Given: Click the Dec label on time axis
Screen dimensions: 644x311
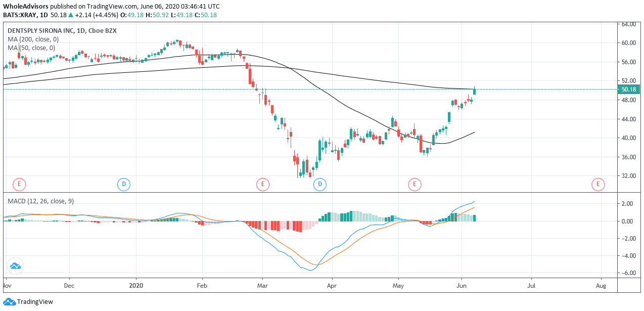Looking at the screenshot, I should [x=69, y=285].
